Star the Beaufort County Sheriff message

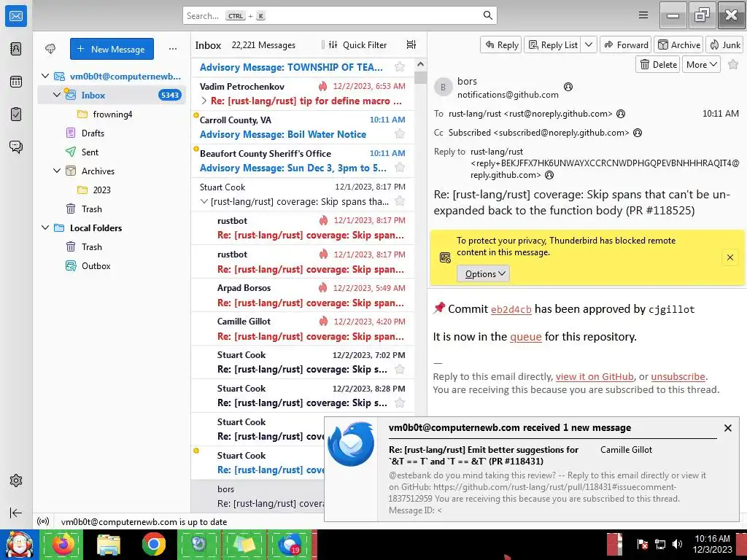pos(400,168)
